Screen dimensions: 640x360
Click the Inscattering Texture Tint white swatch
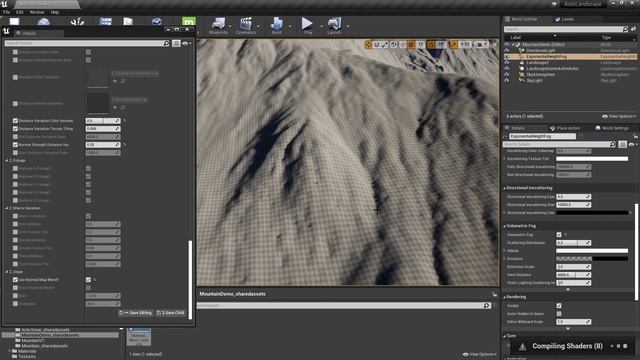coord(592,159)
